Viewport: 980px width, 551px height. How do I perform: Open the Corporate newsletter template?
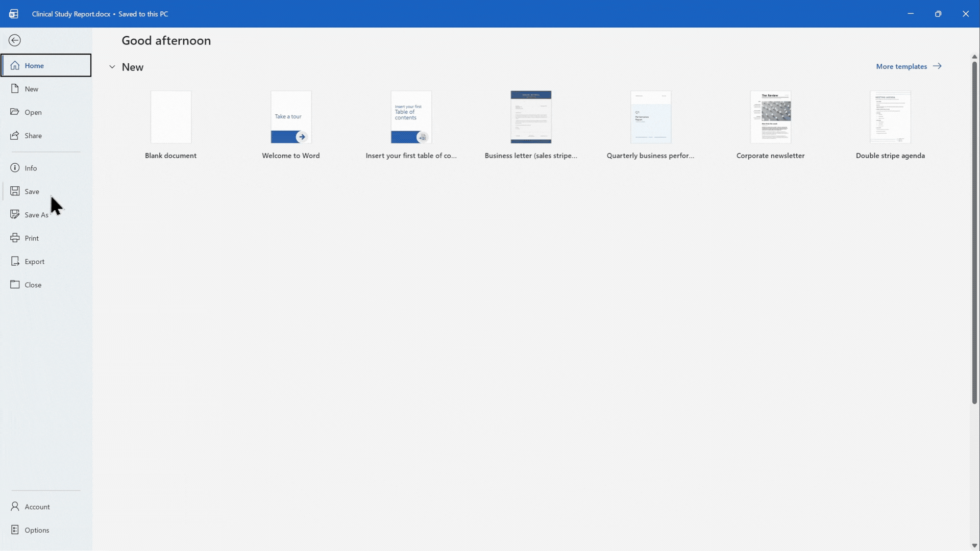771,117
